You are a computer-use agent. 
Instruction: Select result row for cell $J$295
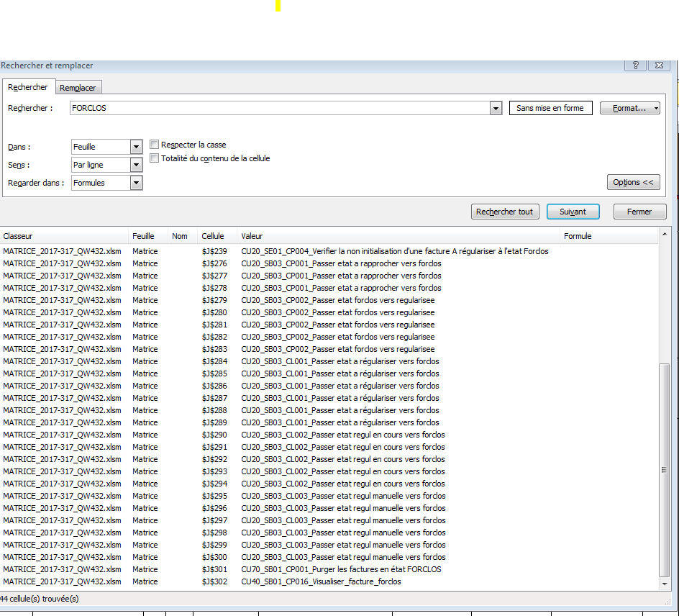(329, 496)
